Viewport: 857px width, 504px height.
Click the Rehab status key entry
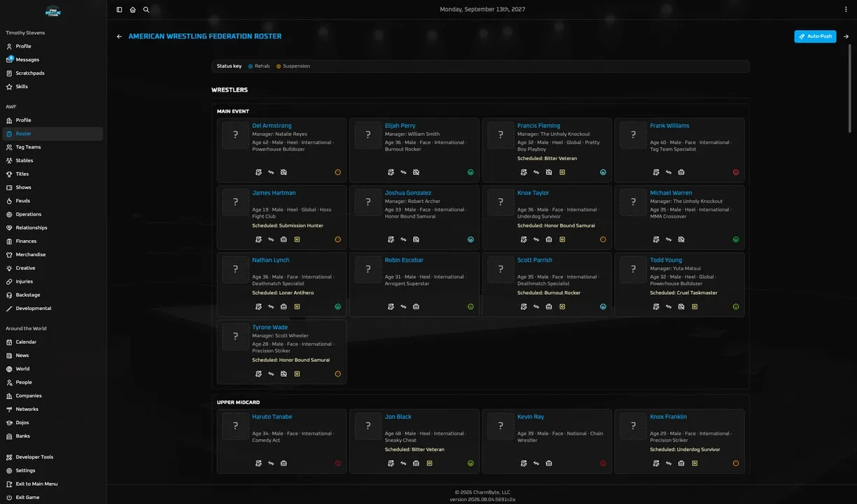(259, 66)
